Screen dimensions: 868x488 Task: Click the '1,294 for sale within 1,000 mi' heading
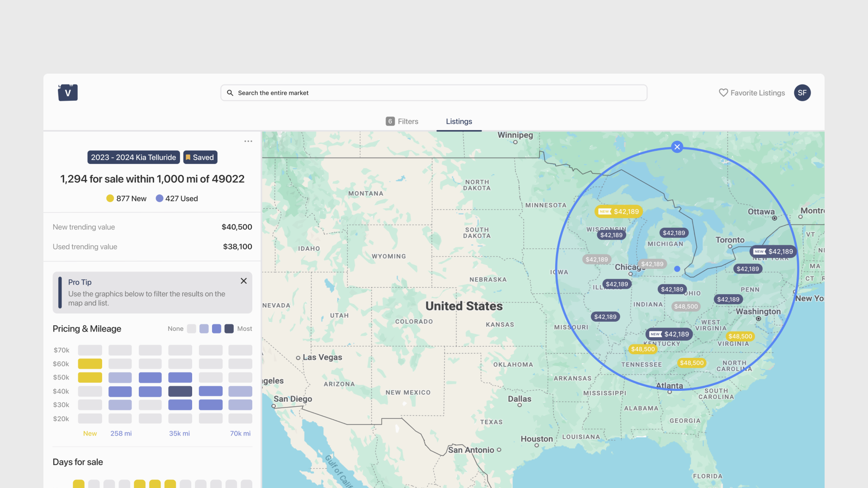pos(152,179)
